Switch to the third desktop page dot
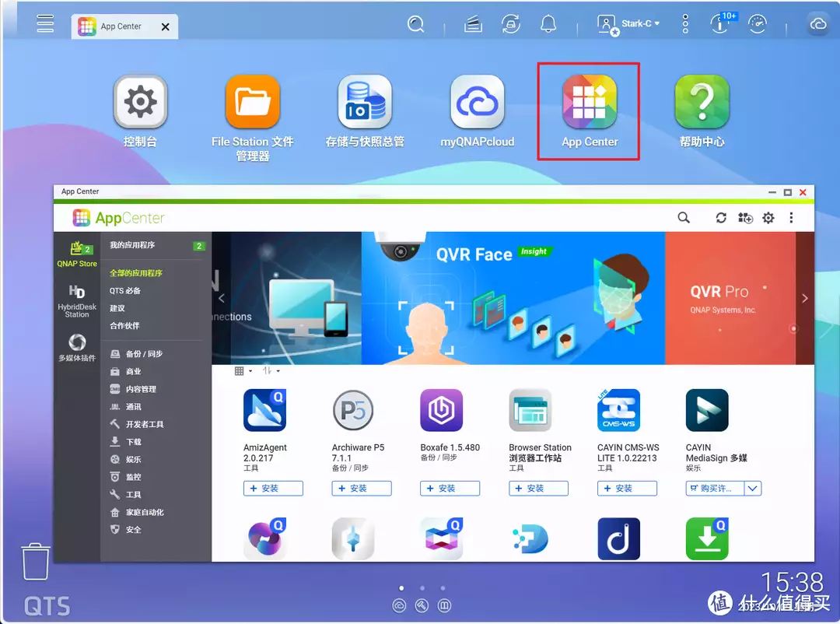 tap(443, 588)
